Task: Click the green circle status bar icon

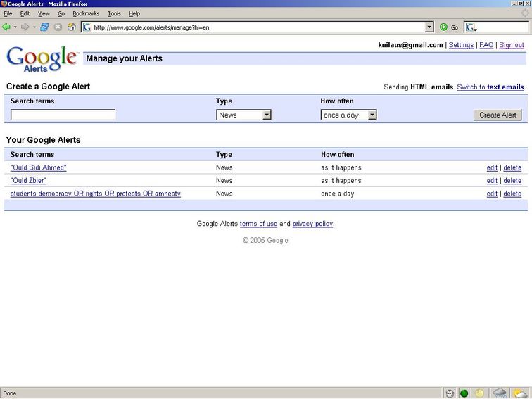Action: coord(464,393)
